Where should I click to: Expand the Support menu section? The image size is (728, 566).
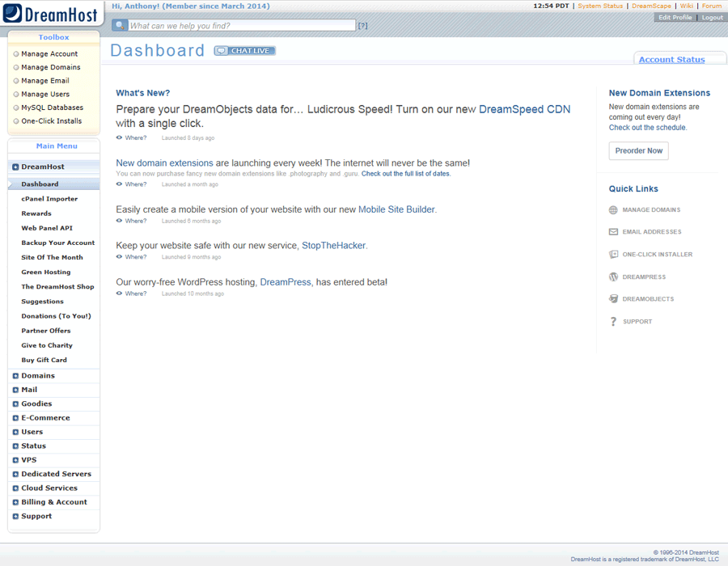(x=15, y=517)
